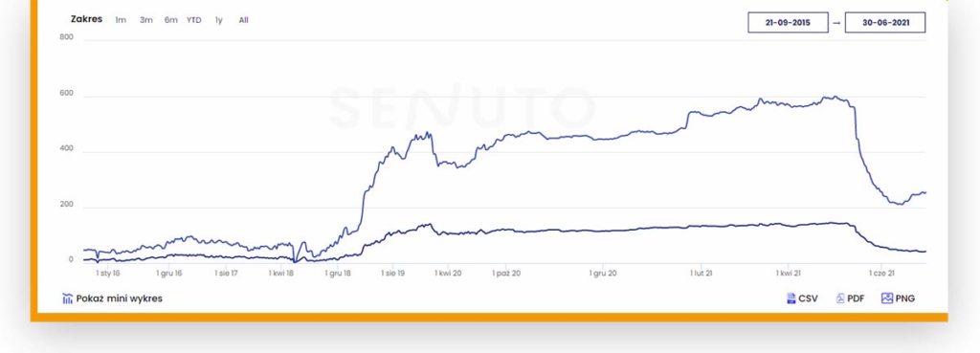Click the 1 gru 20 axis label

click(x=604, y=273)
